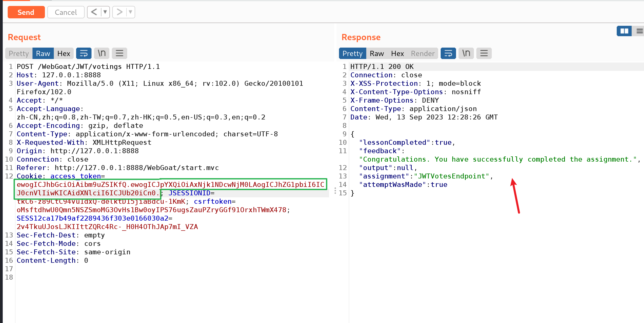Click the Response panel title
This screenshot has width=644, height=323.
pos(361,37)
